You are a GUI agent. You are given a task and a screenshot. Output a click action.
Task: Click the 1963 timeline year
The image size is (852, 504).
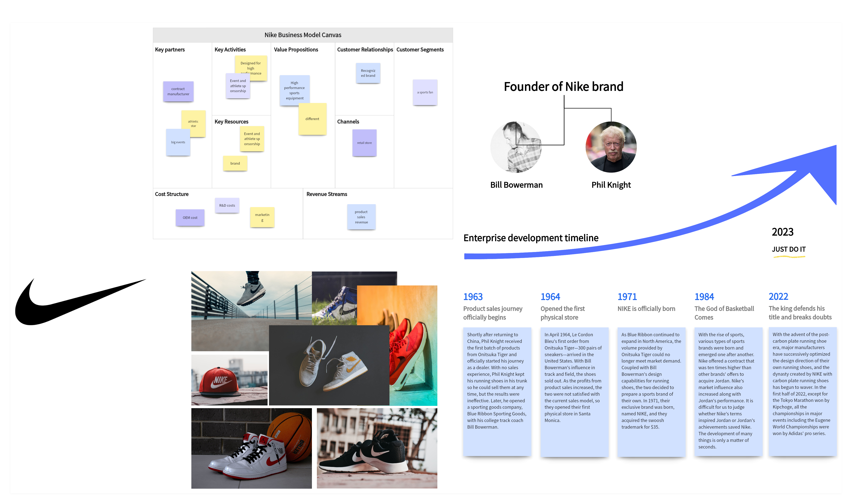pyautogui.click(x=473, y=297)
